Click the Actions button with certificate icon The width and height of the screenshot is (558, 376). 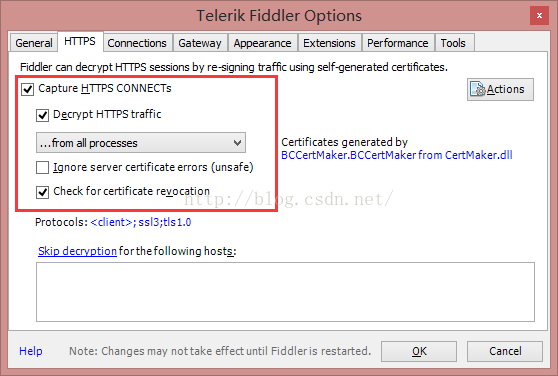500,89
